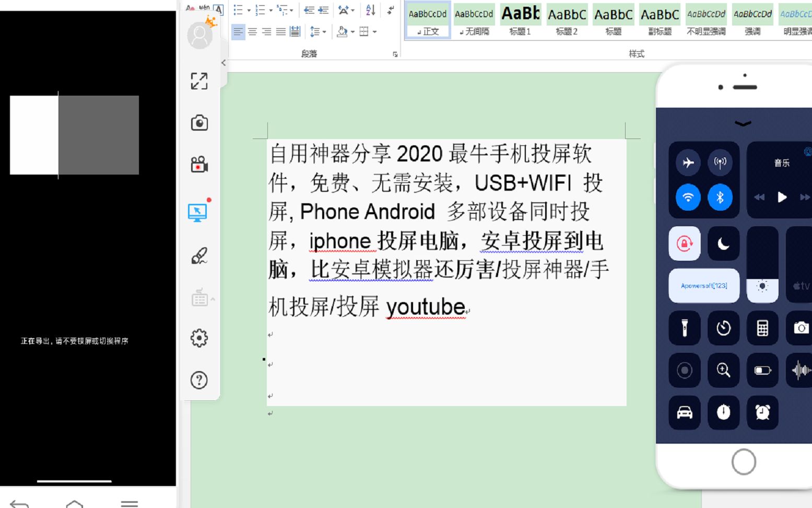Viewport: 812px width, 508px height.
Task: Toggle airplane mode in Control Center
Action: (x=688, y=163)
